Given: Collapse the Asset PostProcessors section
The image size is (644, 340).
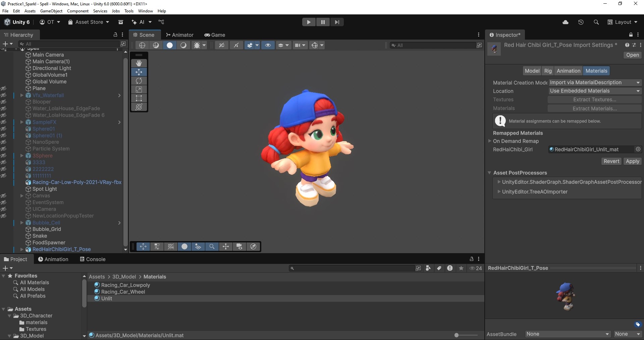Looking at the screenshot, I should pyautogui.click(x=490, y=173).
